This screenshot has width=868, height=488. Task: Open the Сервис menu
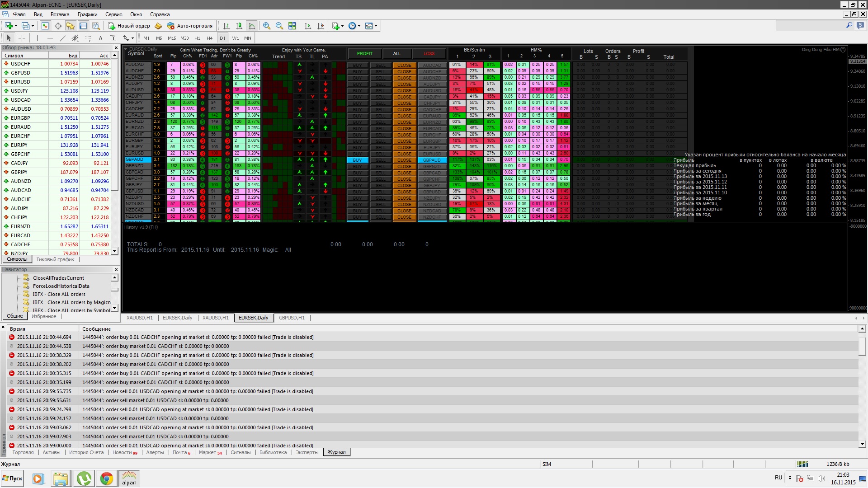click(113, 14)
